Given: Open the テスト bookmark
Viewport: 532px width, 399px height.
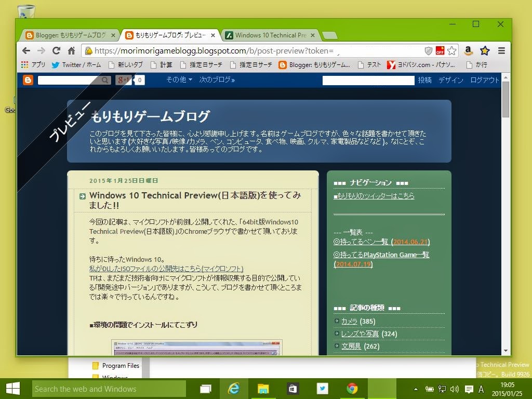Looking at the screenshot, I should tap(369, 65).
